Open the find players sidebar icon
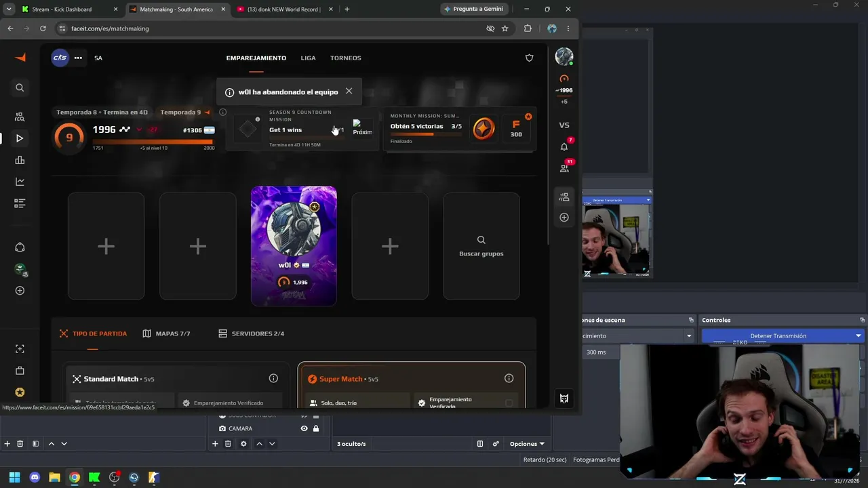This screenshot has height=488, width=868. pyautogui.click(x=20, y=117)
